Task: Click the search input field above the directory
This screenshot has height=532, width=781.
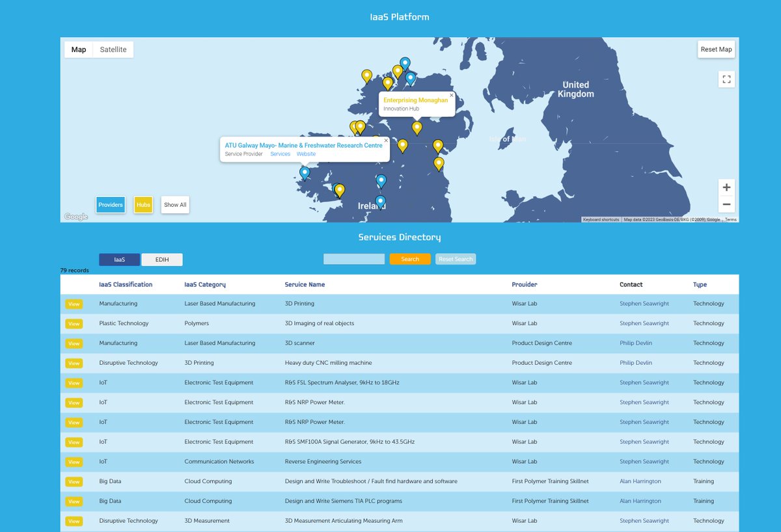Action: (353, 259)
